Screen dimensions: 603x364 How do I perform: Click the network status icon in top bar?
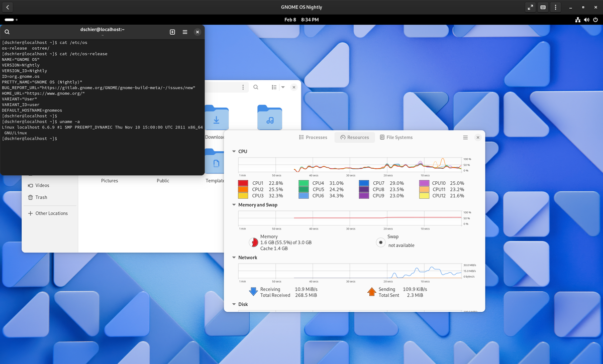pos(577,20)
